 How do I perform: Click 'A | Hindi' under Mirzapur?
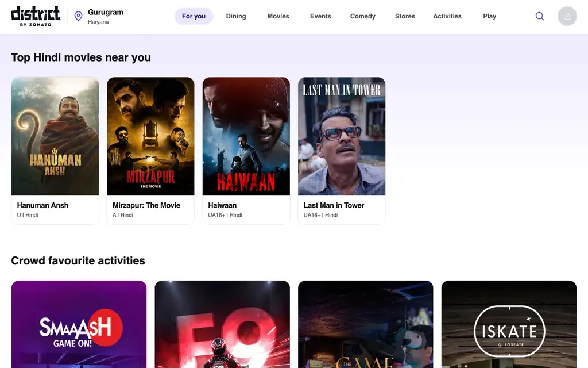tap(123, 215)
